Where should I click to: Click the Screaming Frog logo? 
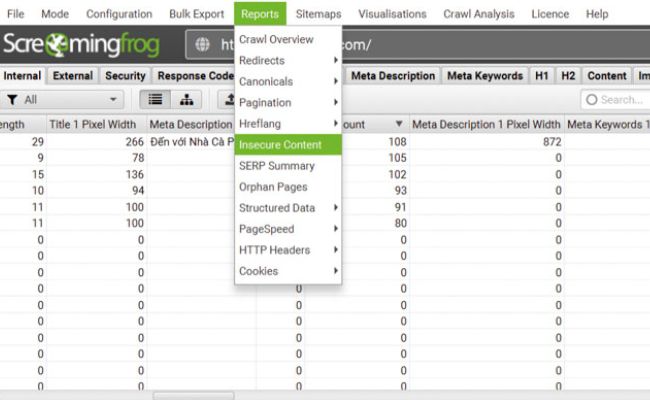[x=88, y=45]
